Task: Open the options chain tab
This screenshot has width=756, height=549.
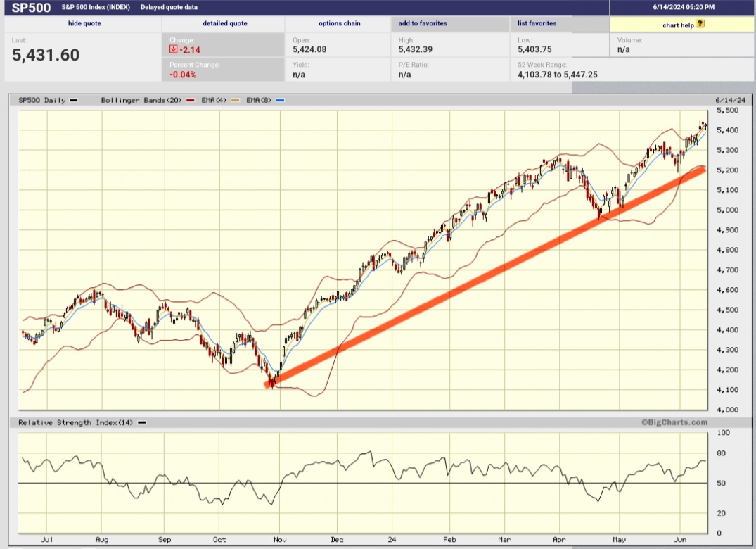Action: click(x=339, y=23)
